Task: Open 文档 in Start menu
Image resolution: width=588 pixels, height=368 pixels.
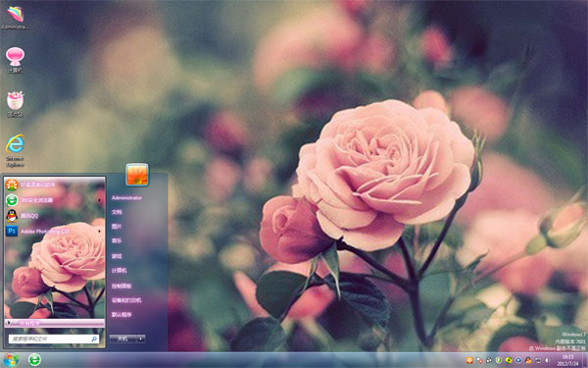Action: pyautogui.click(x=117, y=212)
